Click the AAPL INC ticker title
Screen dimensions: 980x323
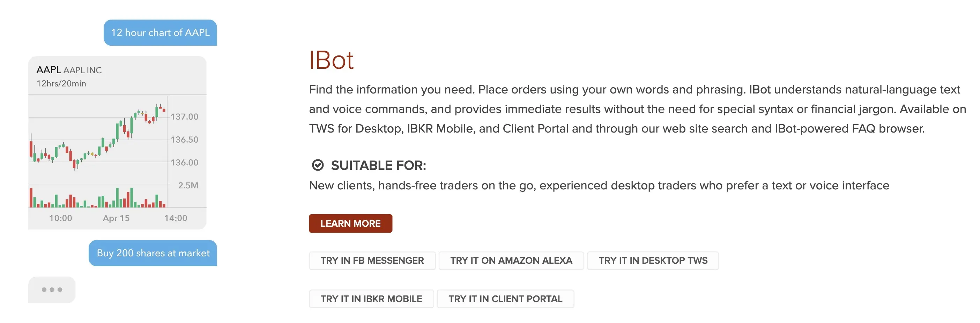69,70
